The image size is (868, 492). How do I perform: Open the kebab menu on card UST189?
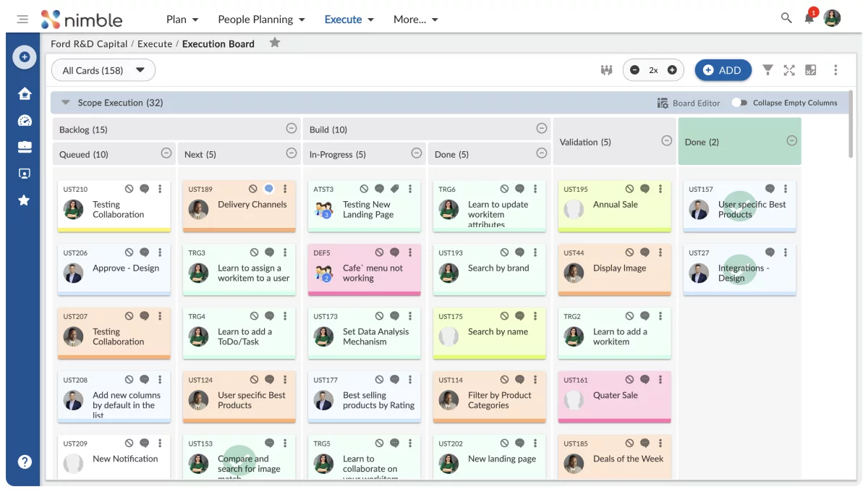point(285,188)
